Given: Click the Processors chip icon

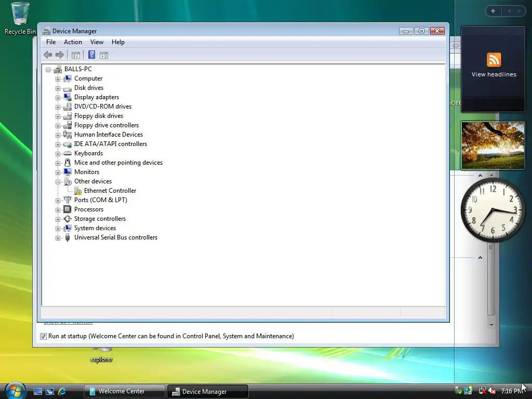Looking at the screenshot, I should click(x=68, y=209).
